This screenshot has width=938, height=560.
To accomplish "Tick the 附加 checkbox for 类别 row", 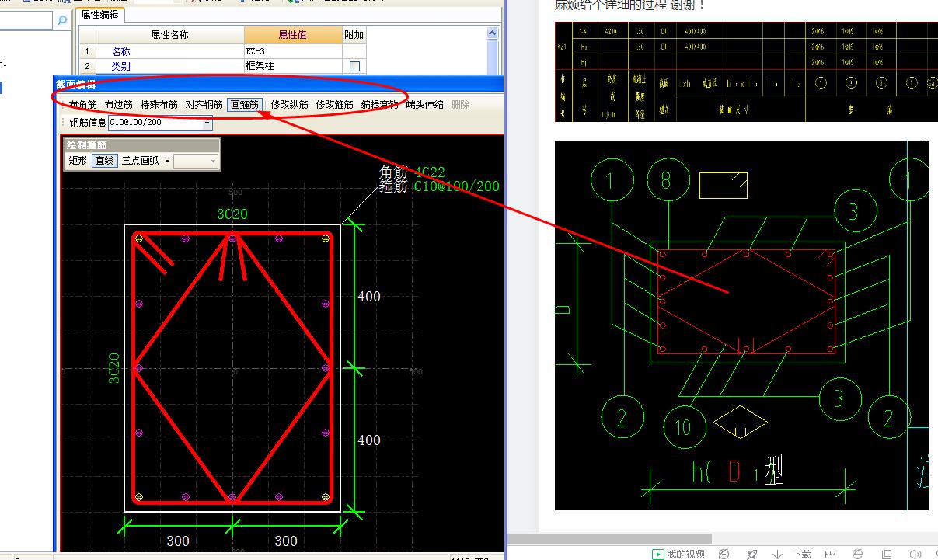I will point(354,67).
